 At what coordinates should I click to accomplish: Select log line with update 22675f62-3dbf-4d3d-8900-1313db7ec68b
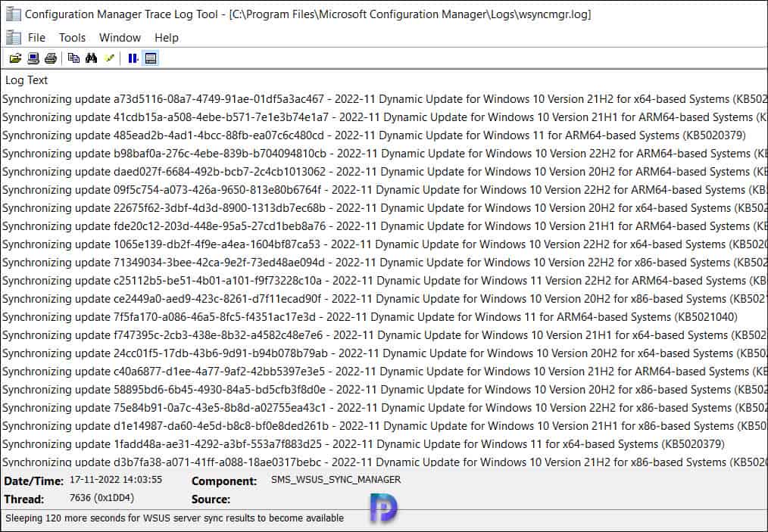click(384, 208)
